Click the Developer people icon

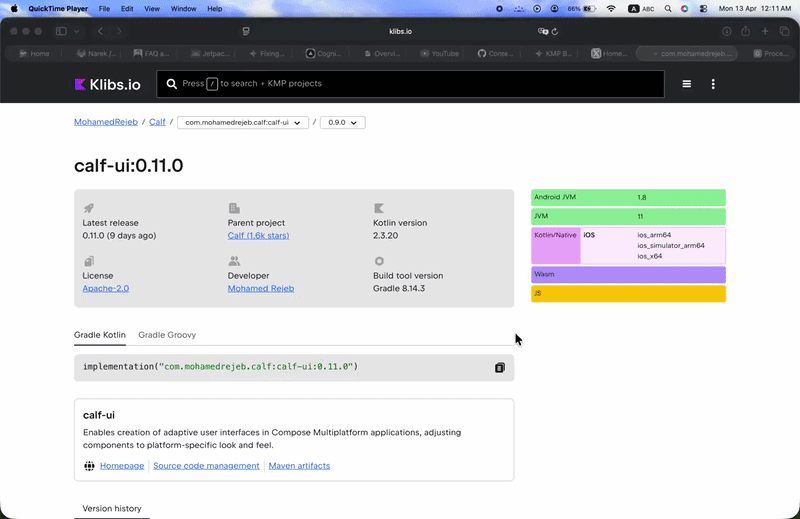[234, 261]
